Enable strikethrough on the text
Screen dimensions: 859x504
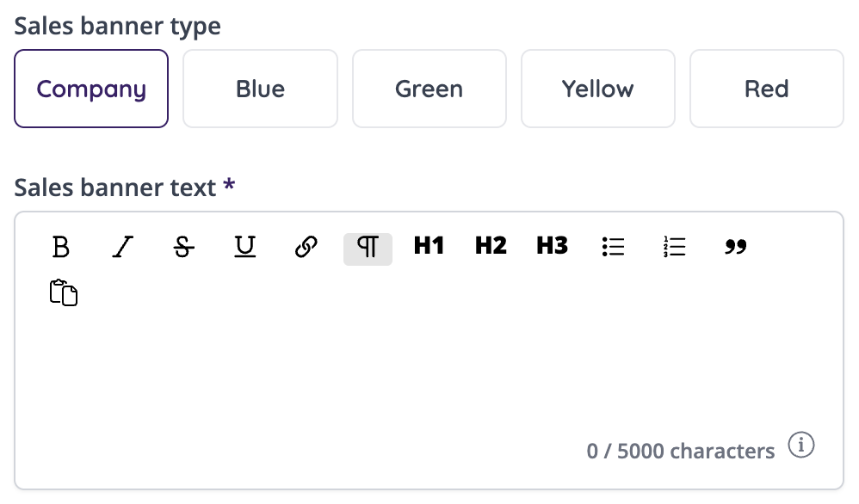[183, 248]
